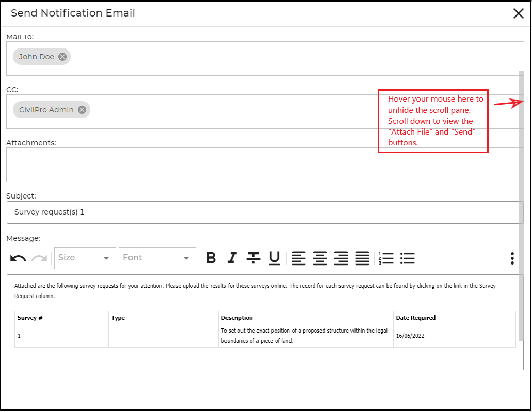Image resolution: width=532 pixels, height=412 pixels.
Task: Align message text right
Action: [341, 258]
